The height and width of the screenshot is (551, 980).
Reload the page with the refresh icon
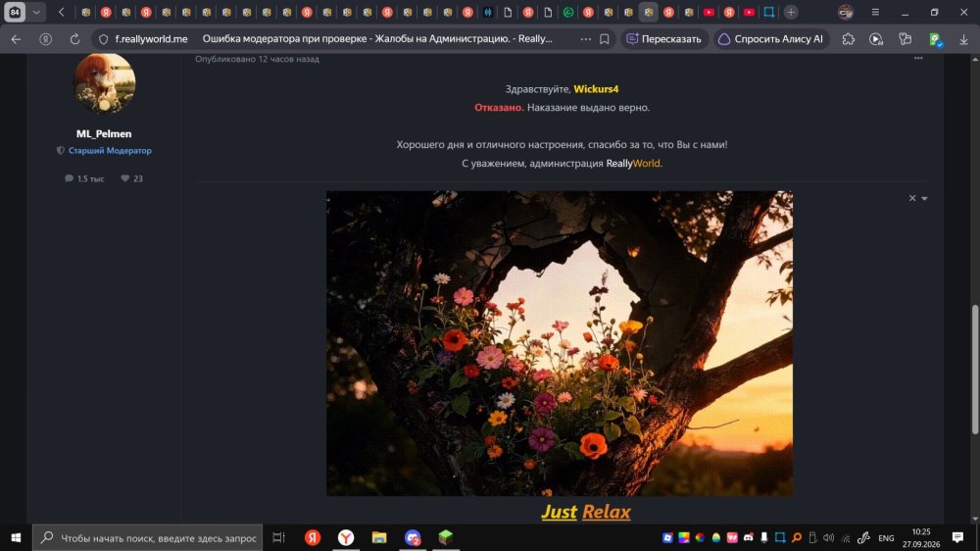click(x=75, y=39)
